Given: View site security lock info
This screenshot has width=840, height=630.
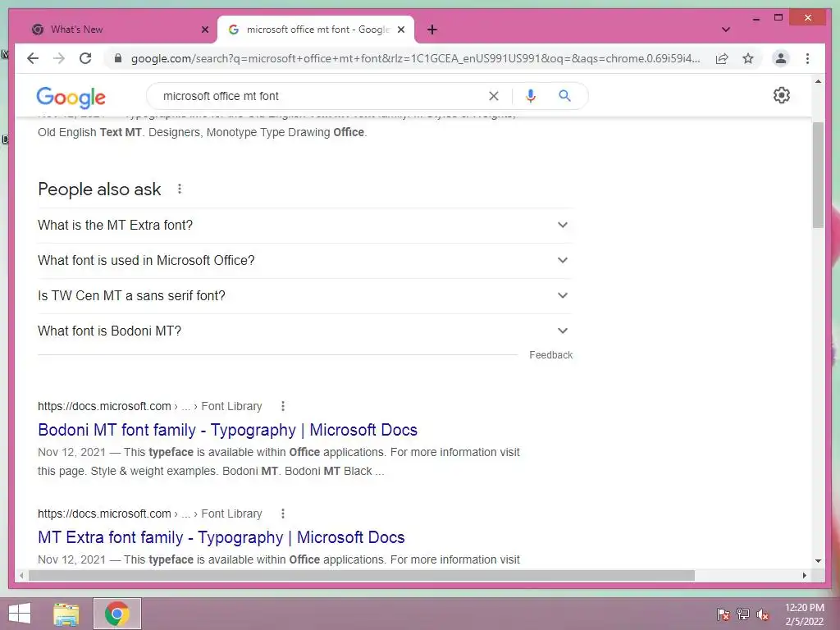Looking at the screenshot, I should click(118, 58).
